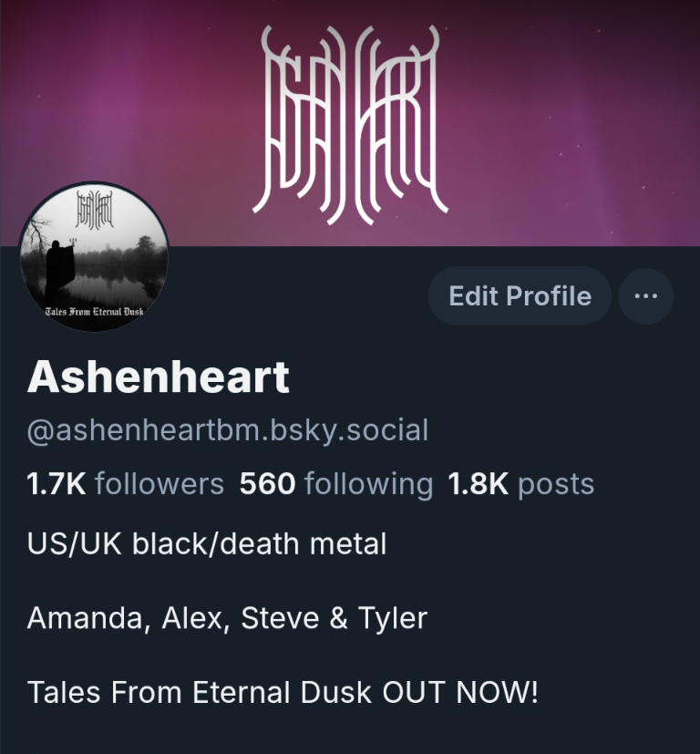This screenshot has height=754, width=700.
Task: Select the Ashenheart display name heading
Action: (x=159, y=377)
